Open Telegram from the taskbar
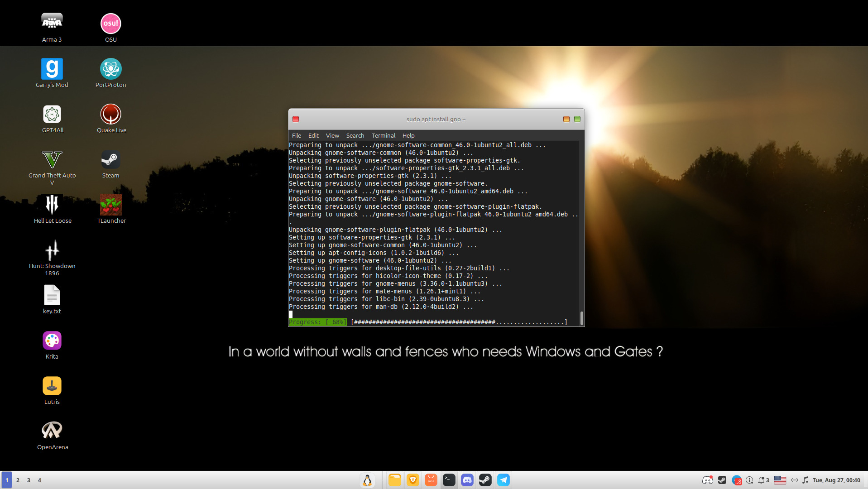Image resolution: width=868 pixels, height=489 pixels. click(x=503, y=480)
